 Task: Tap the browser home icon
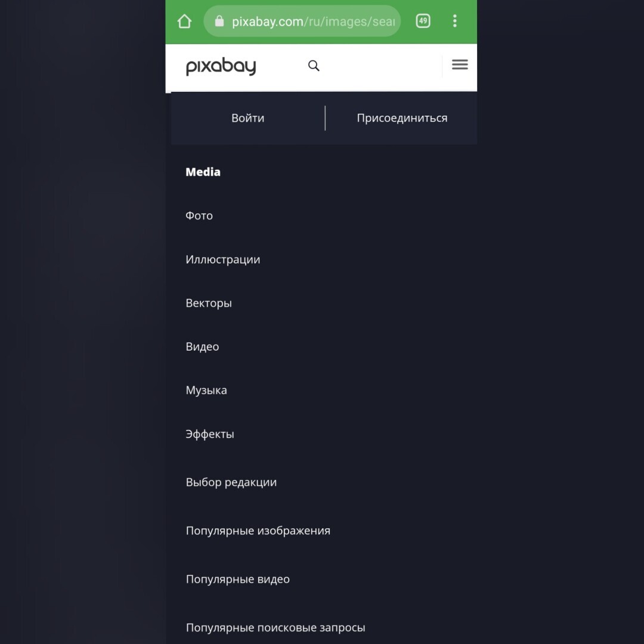tap(184, 21)
